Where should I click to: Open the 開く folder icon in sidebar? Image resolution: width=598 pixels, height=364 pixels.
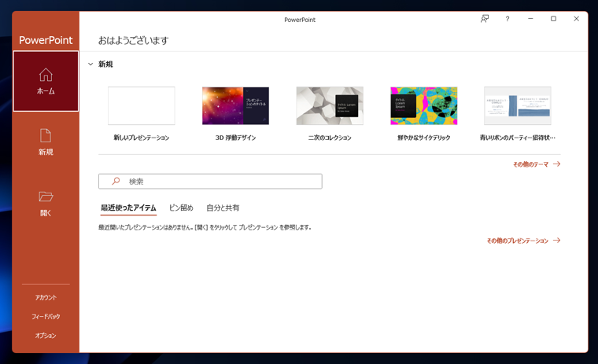[46, 197]
